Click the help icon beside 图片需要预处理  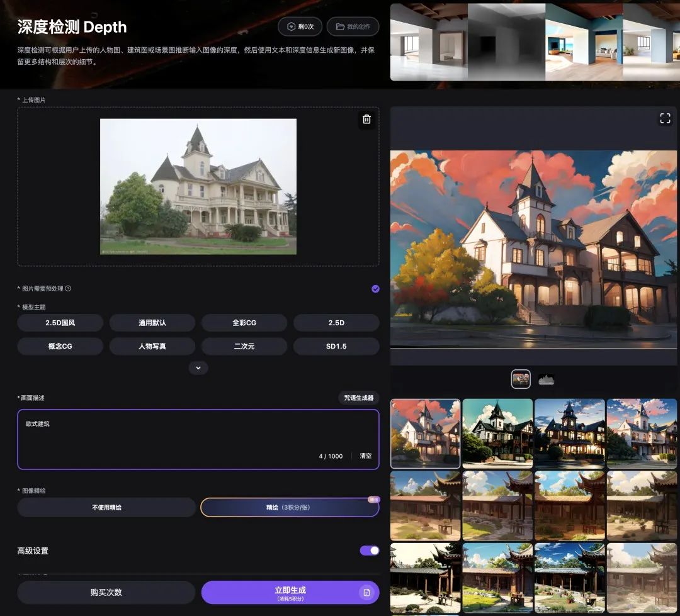(x=68, y=289)
